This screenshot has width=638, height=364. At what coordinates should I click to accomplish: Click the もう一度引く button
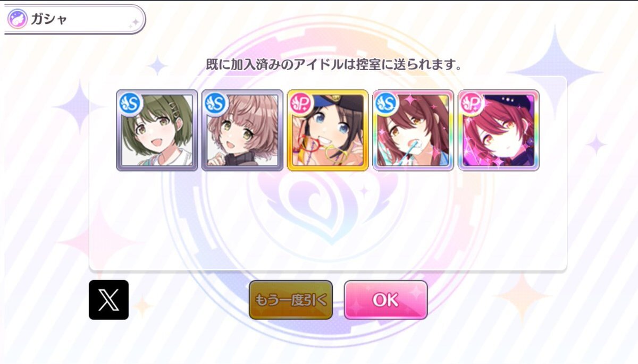[291, 300]
